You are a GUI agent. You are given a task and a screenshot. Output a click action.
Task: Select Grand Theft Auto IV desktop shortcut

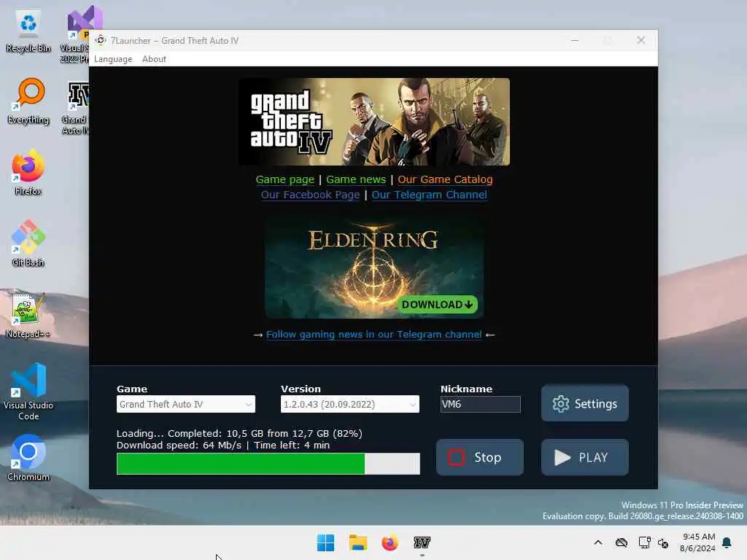[x=76, y=109]
